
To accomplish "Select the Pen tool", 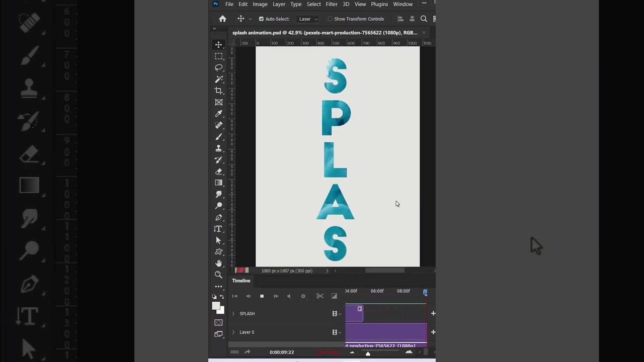I will coord(218,218).
